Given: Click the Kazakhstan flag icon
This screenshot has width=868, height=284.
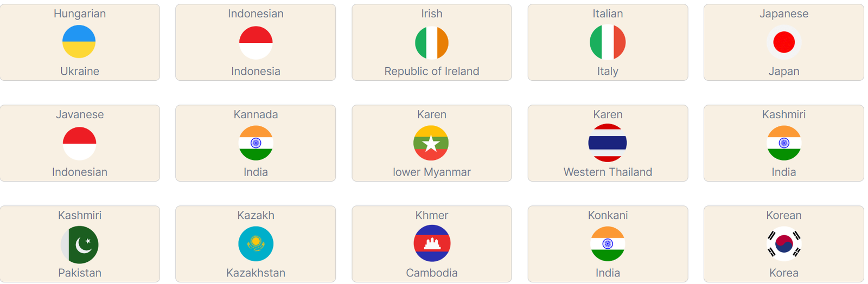Looking at the screenshot, I should coord(256,244).
